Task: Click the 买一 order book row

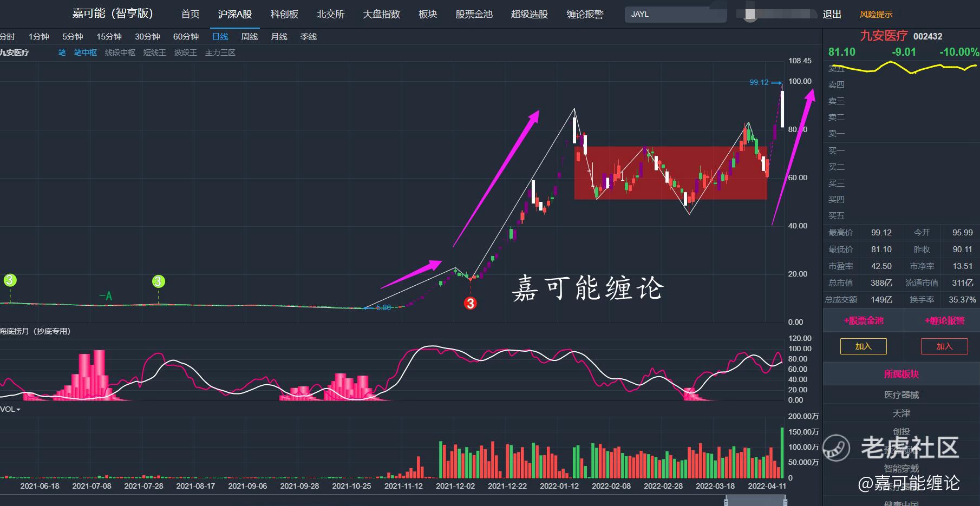Action: (901, 150)
